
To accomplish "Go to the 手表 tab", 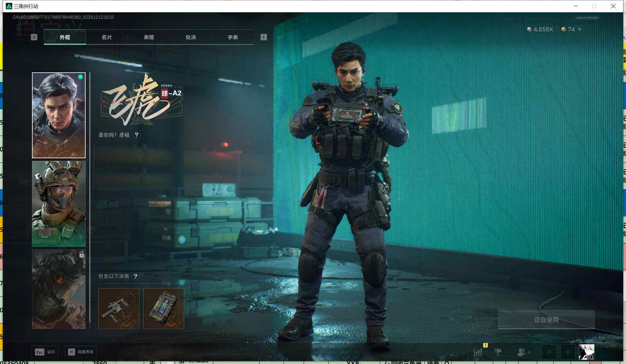I will (x=233, y=37).
